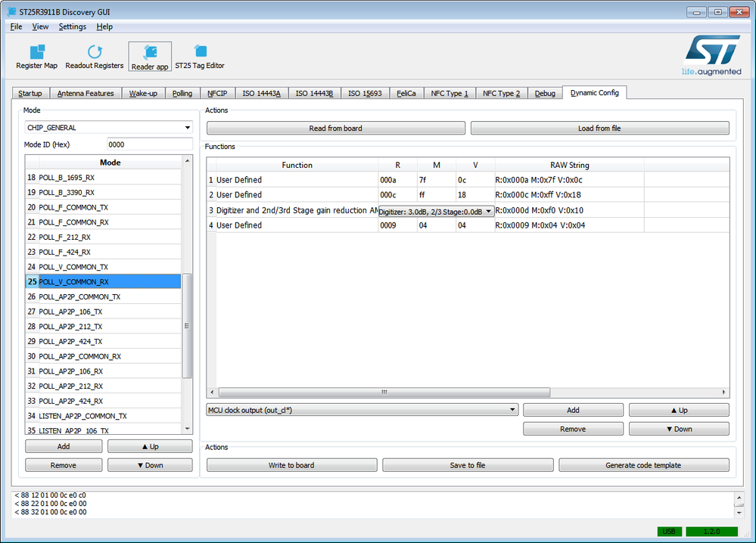Image resolution: width=756 pixels, height=543 pixels.
Task: Select mode POLL_AP2P_COMMON_TX
Action: pos(103,296)
